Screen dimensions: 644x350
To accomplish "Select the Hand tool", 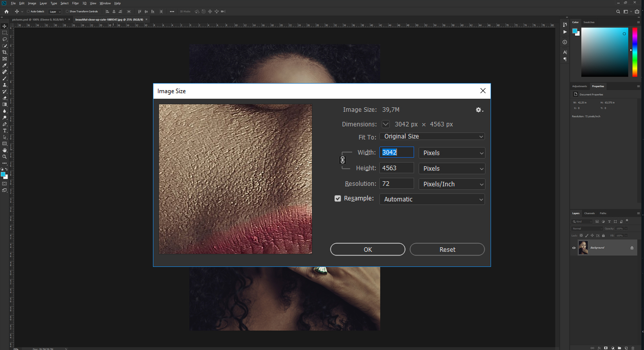I will coord(5,150).
